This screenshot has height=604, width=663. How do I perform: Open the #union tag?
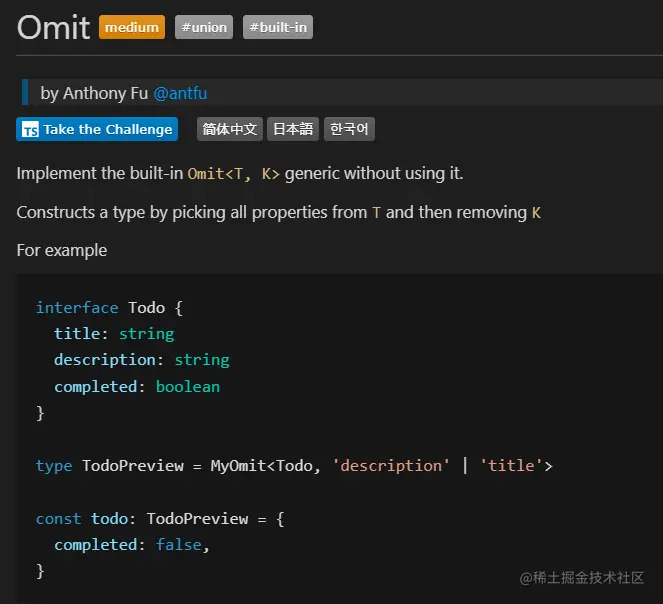pos(204,27)
